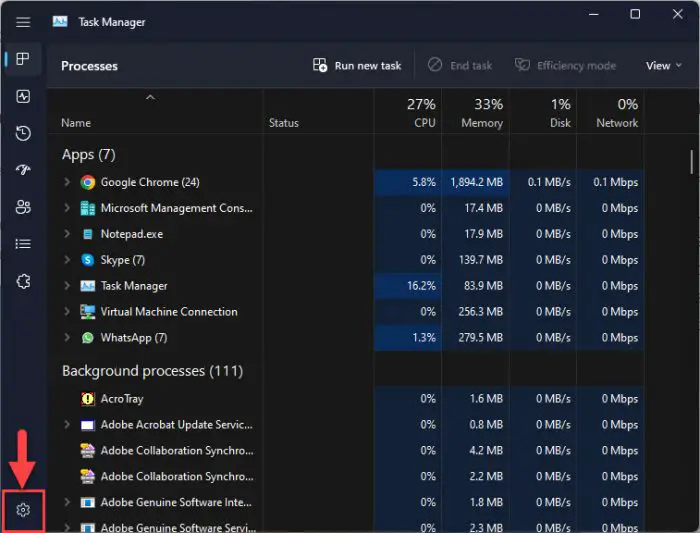
Task: Open the View dropdown menu
Action: point(663,66)
